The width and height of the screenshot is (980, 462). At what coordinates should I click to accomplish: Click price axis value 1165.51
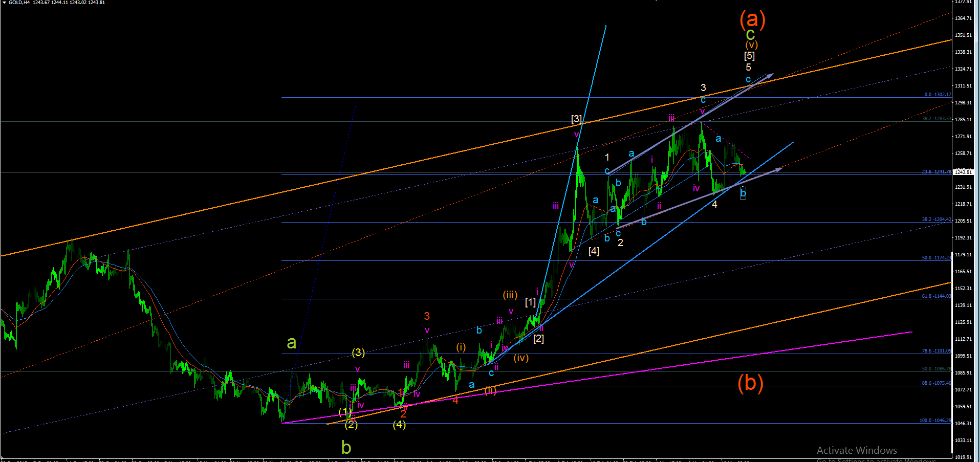tap(963, 272)
